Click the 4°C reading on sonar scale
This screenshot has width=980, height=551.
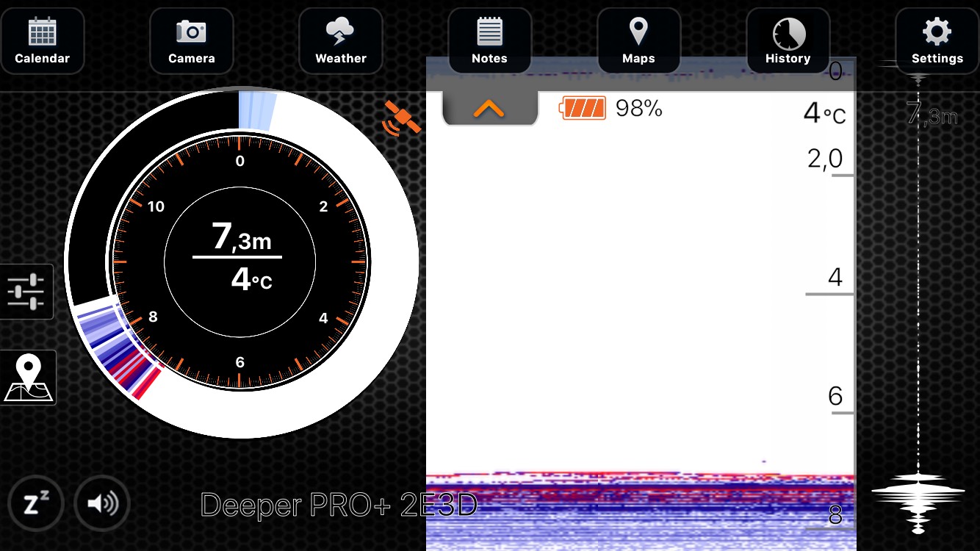pos(824,114)
